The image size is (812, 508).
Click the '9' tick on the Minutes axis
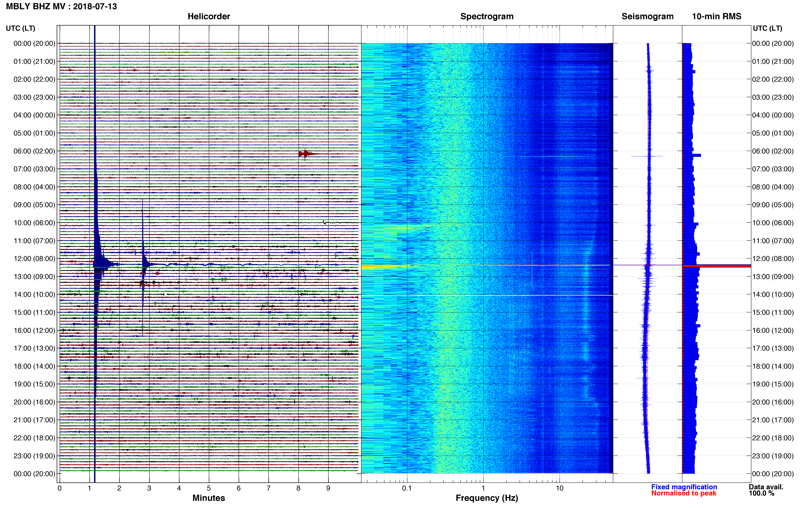(x=328, y=488)
